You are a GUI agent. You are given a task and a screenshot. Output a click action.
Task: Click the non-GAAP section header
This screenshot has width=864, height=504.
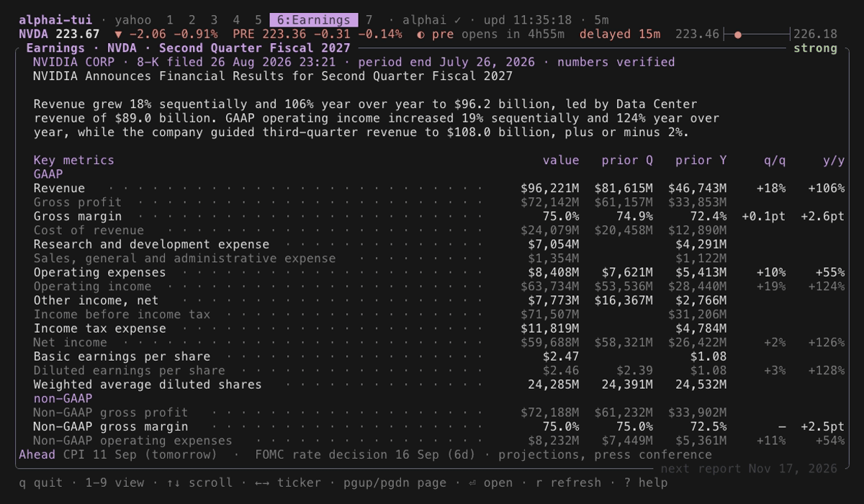point(63,399)
